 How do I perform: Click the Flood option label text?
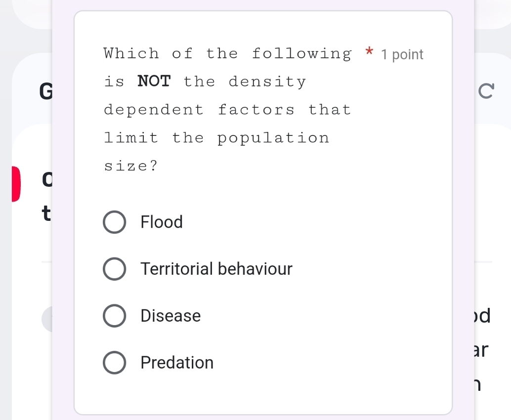click(162, 222)
